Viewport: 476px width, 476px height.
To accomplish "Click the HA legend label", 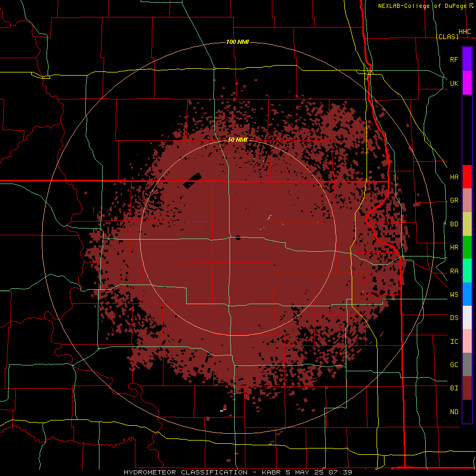I will [x=454, y=177].
